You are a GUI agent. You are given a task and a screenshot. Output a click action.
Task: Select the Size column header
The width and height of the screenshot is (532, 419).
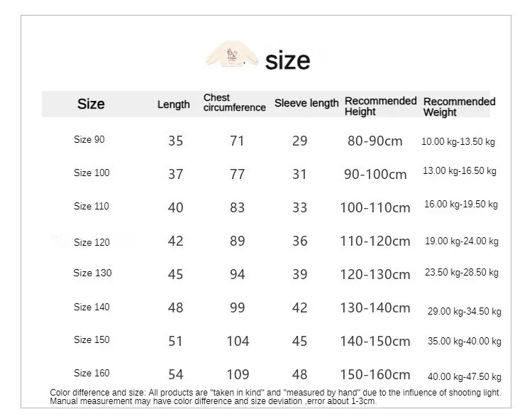coord(91,104)
